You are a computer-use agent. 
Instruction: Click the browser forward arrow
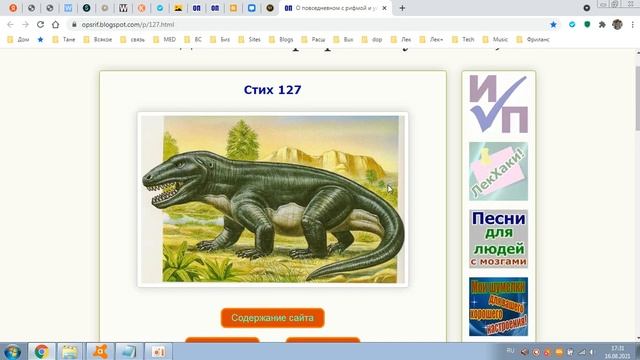[x=25, y=24]
